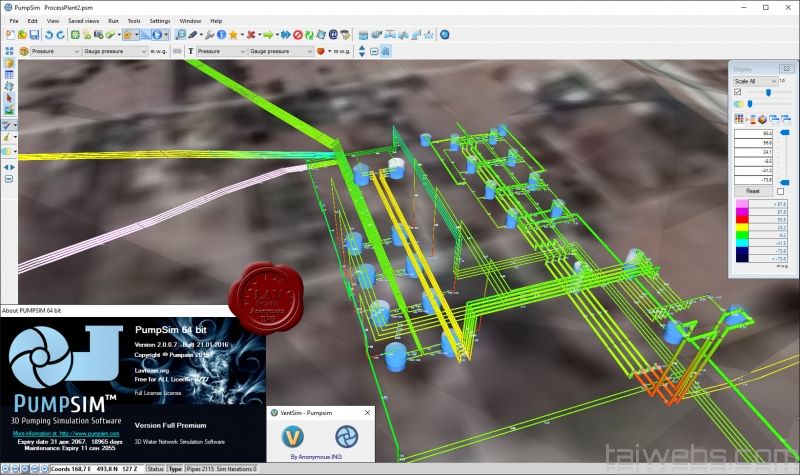Click the Undo arrow icon

[x=49, y=34]
